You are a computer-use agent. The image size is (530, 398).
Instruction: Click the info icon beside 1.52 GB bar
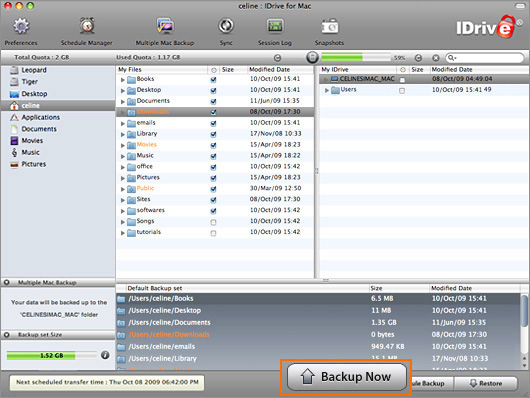click(x=105, y=355)
